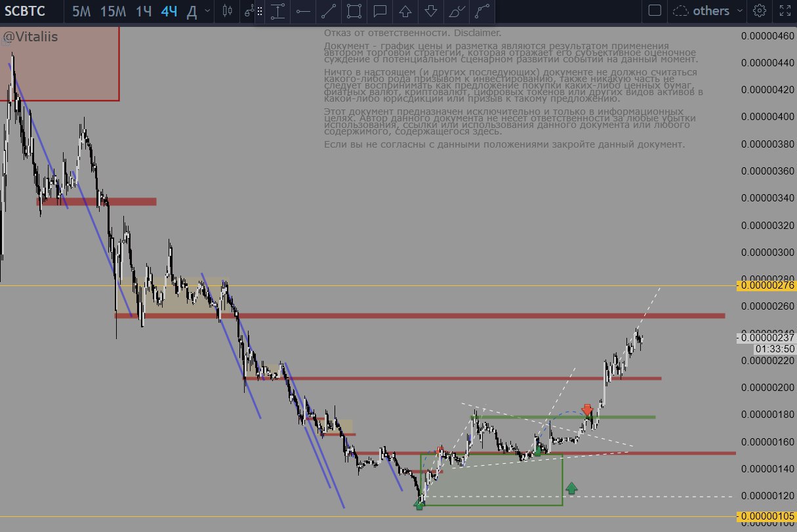Select the trend line drawing tool
797x532 pixels.
pyautogui.click(x=329, y=11)
